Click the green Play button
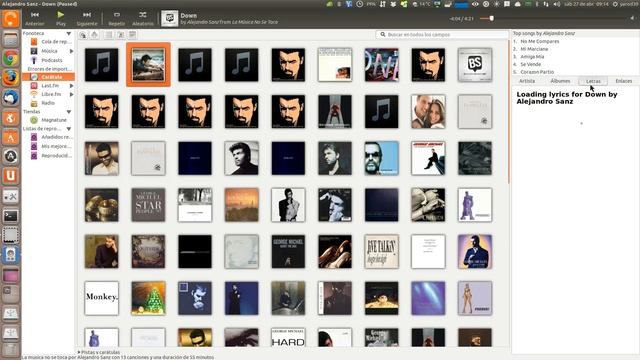Image resolution: width=640 pixels, height=360 pixels. click(x=61, y=18)
